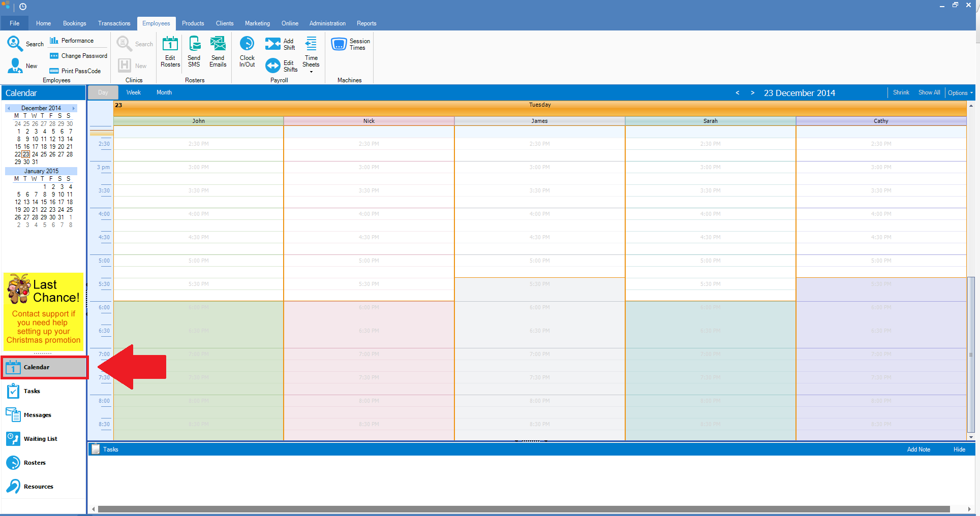Select the Day view toggle
980x516 pixels.
(103, 92)
